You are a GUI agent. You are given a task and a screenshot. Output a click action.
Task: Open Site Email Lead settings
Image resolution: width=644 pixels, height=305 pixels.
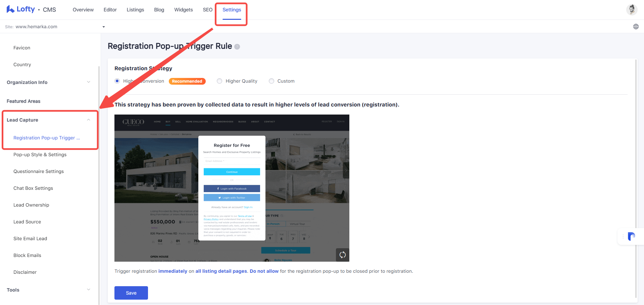30,238
